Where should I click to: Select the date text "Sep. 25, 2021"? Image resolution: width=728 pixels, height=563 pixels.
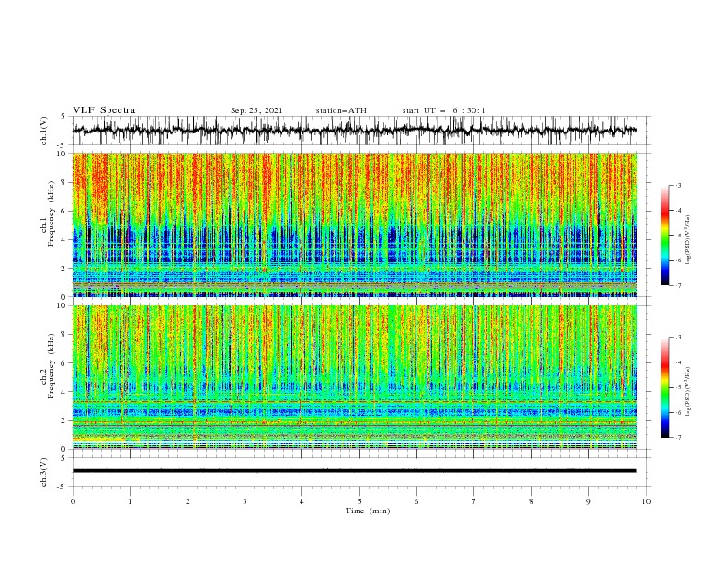pyautogui.click(x=256, y=110)
